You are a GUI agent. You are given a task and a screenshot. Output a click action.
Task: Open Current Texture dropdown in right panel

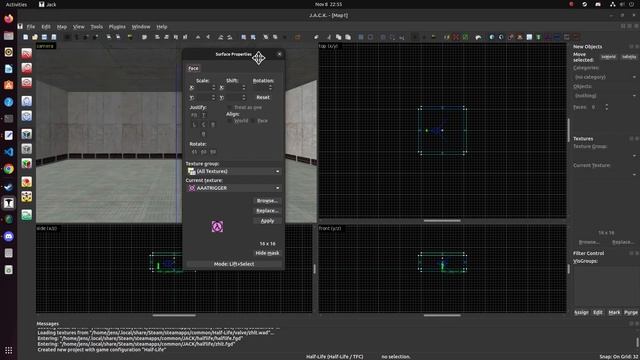(604, 174)
